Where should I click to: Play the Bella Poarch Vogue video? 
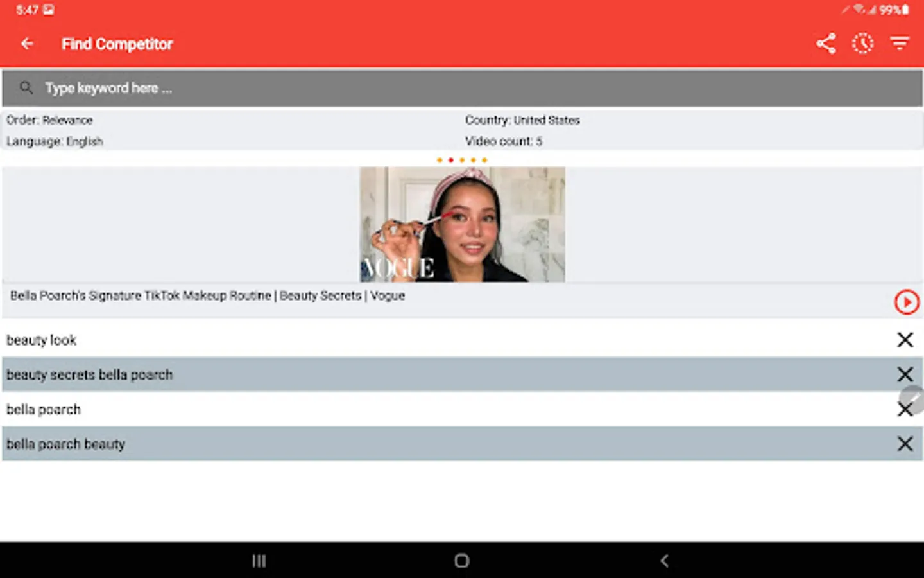click(x=906, y=302)
